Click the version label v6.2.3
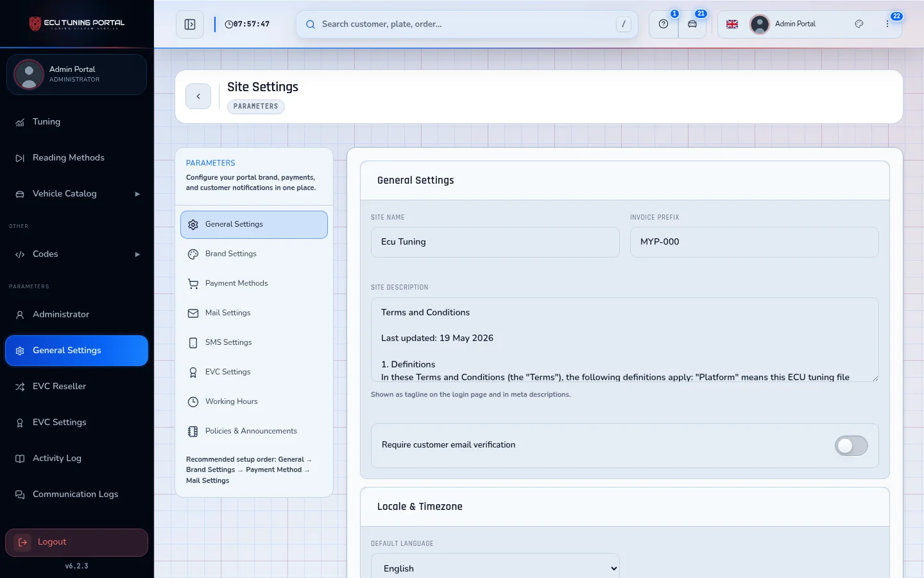Image resolution: width=924 pixels, height=578 pixels. (x=77, y=566)
